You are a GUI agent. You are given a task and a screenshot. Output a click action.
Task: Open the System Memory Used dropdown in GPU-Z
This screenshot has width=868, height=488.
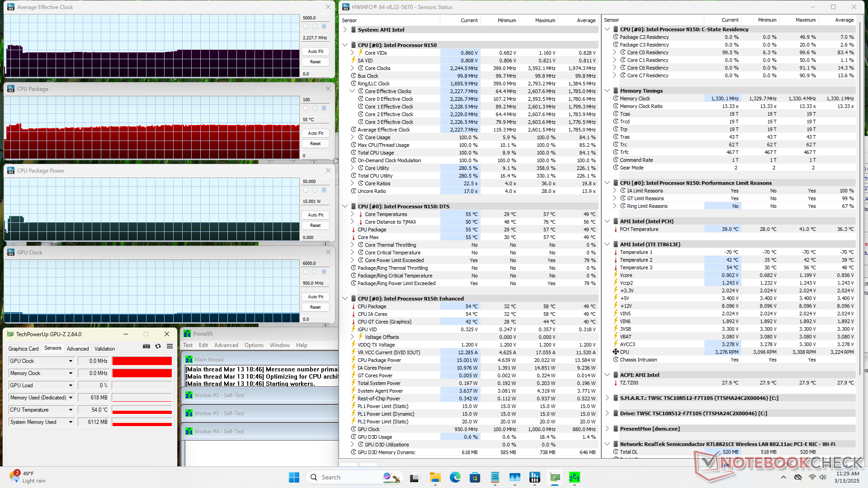pyautogui.click(x=71, y=422)
